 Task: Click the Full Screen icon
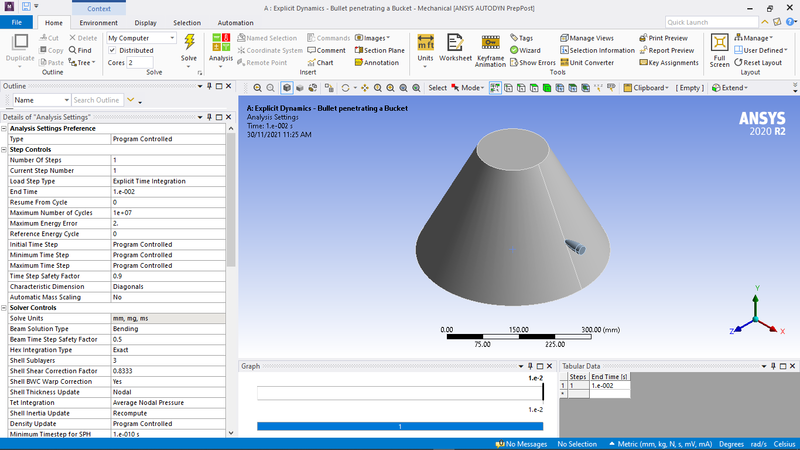(x=719, y=43)
